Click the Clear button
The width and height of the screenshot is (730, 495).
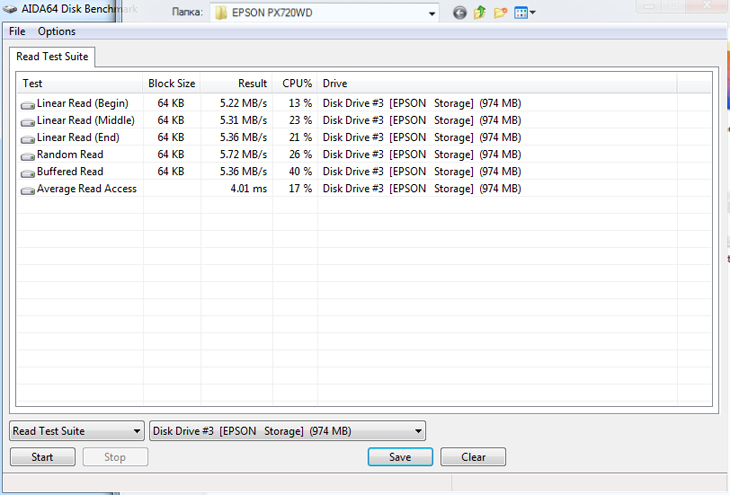pos(473,457)
